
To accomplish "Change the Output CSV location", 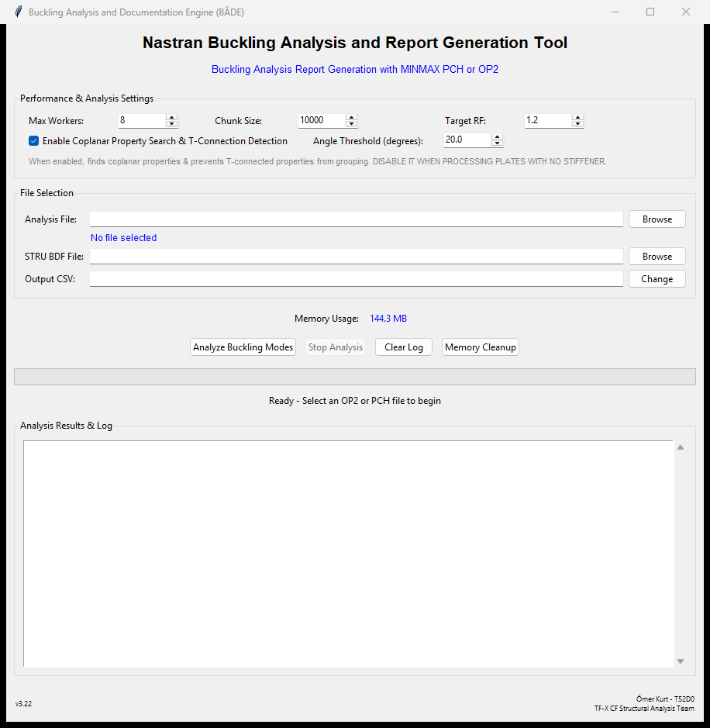I will point(657,278).
